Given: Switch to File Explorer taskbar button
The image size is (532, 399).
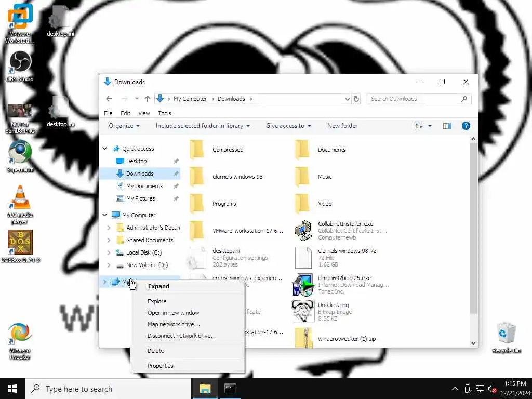Looking at the screenshot, I should click(205, 389).
